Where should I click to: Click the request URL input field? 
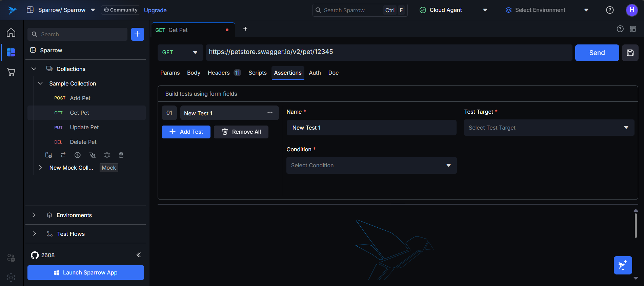(388, 52)
